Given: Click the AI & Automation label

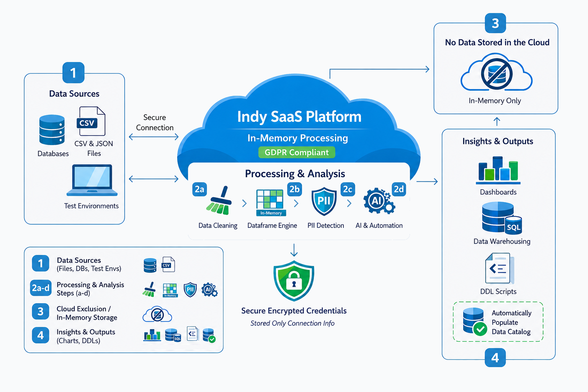Looking at the screenshot, I should [379, 225].
